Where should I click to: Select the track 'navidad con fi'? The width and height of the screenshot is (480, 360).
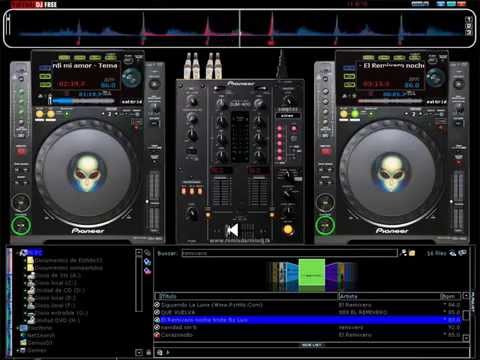click(x=308, y=328)
